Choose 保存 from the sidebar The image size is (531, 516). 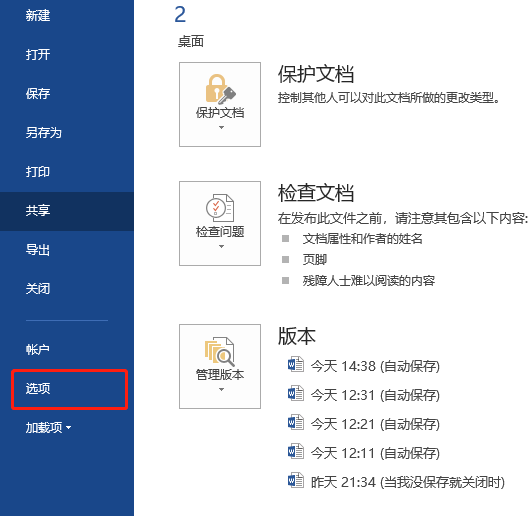click(x=38, y=93)
